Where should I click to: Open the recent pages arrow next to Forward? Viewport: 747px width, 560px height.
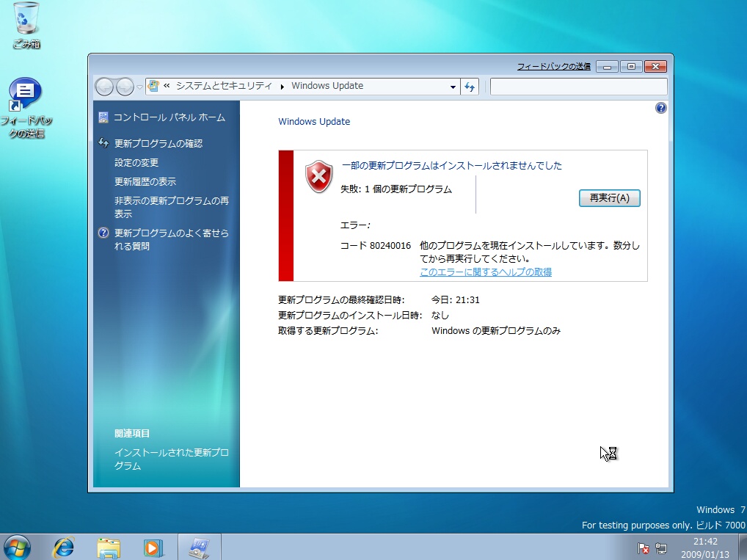[139, 87]
